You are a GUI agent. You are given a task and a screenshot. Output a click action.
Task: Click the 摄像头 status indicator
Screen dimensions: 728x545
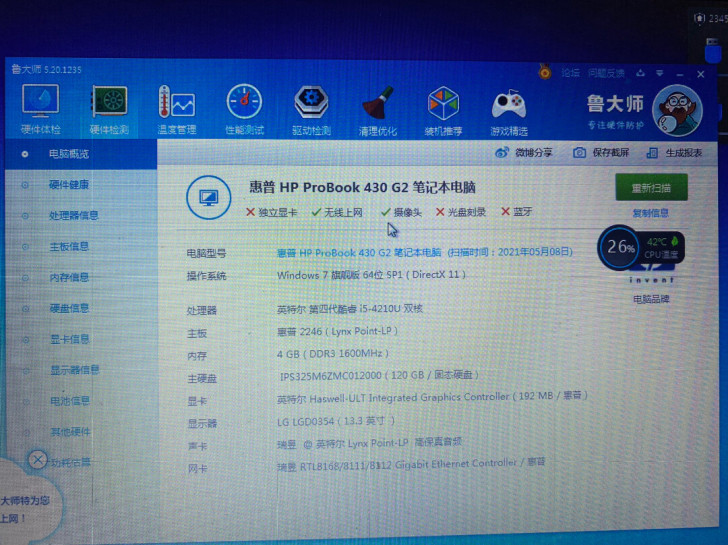click(401, 212)
